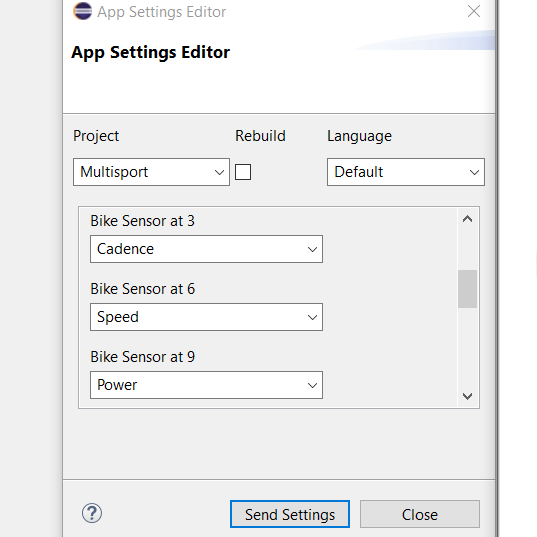The width and height of the screenshot is (537, 537).
Task: Close the App Settings Editor window
Action: click(x=474, y=11)
